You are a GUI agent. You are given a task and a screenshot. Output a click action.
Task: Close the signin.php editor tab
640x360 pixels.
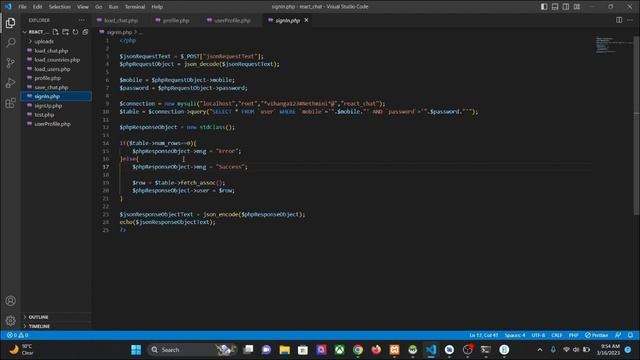pos(306,20)
